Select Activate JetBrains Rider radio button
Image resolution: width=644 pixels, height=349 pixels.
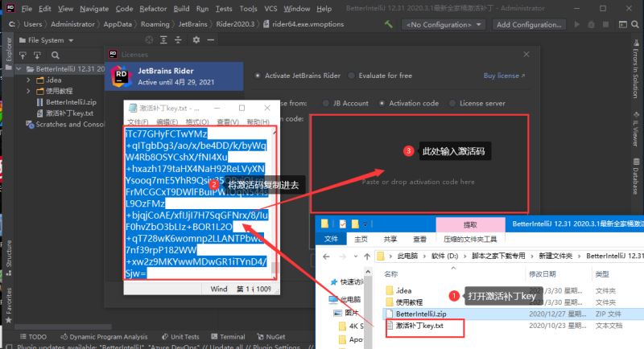(258, 76)
